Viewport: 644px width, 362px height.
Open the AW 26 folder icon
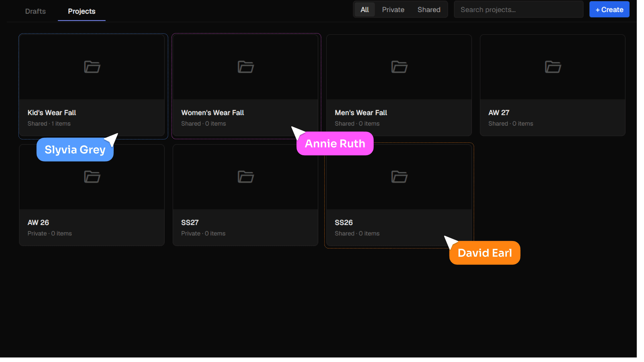coord(92,177)
